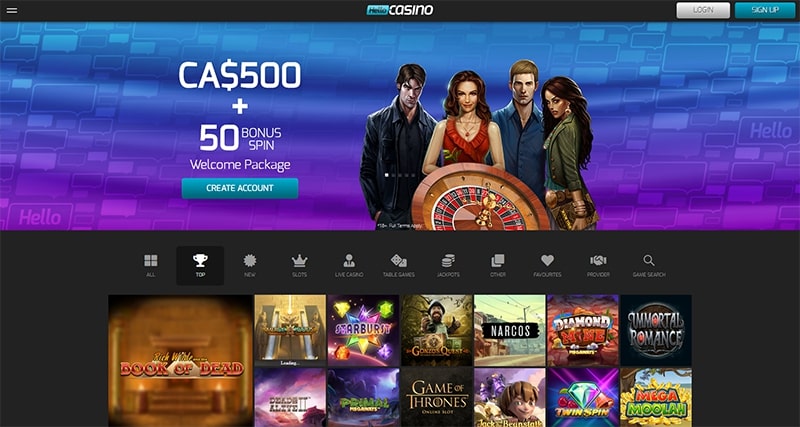
Task: Choose the New games starburst icon
Action: coord(249,261)
